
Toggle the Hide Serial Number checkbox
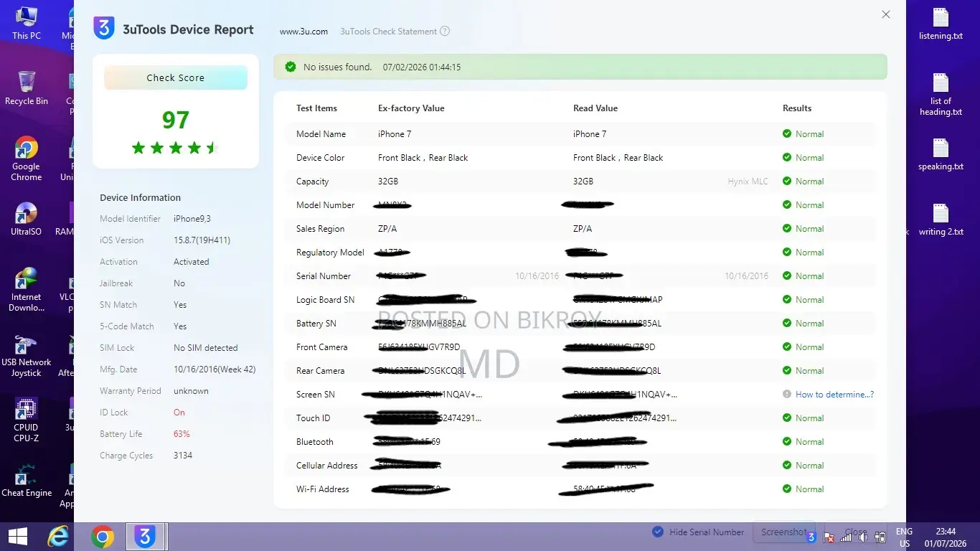point(658,532)
